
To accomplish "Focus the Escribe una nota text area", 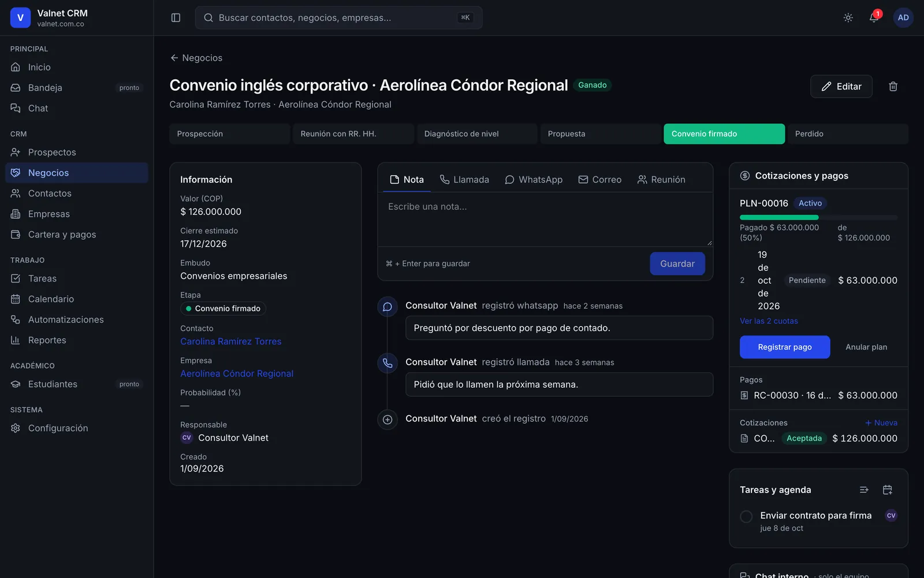I will [x=545, y=220].
